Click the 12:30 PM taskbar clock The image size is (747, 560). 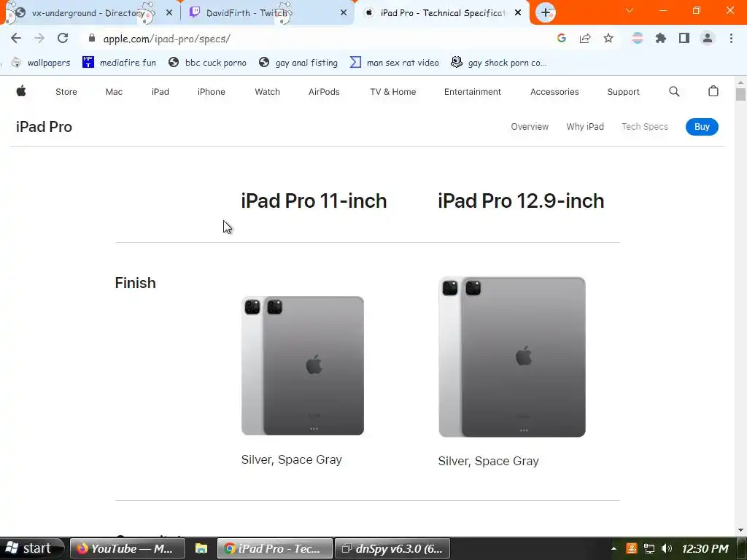(705, 548)
